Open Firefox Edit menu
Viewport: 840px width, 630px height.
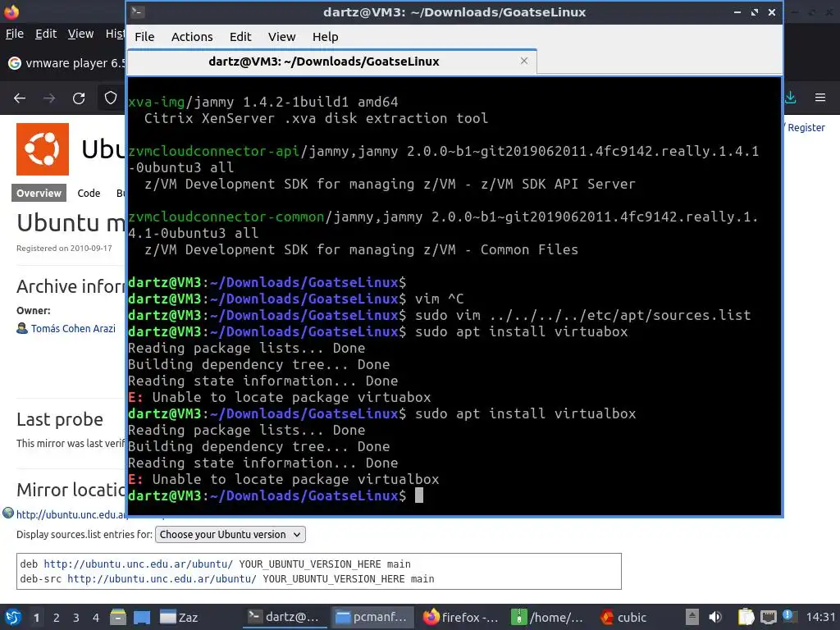[x=46, y=34]
